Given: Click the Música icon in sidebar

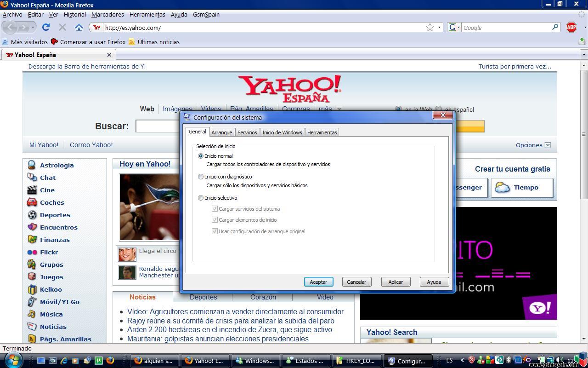Looking at the screenshot, I should click(32, 314).
